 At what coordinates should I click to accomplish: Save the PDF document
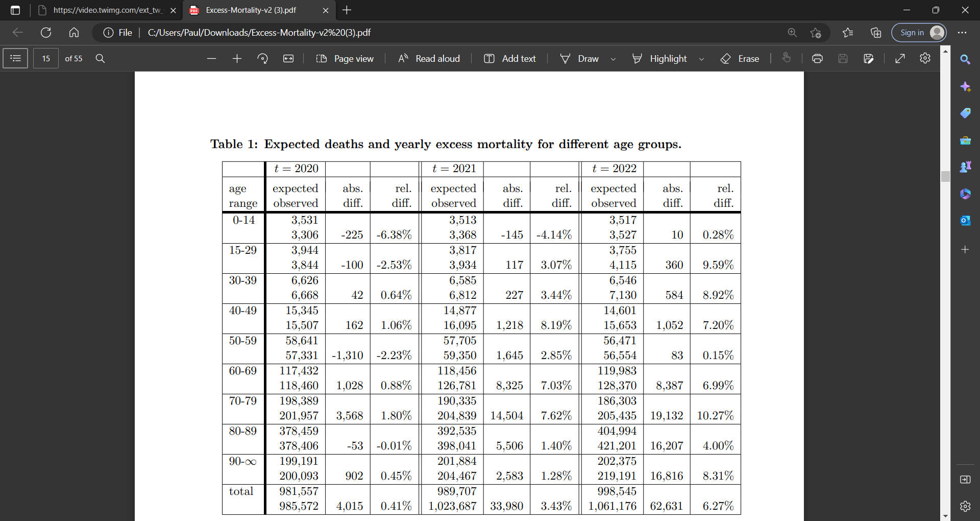tap(843, 58)
